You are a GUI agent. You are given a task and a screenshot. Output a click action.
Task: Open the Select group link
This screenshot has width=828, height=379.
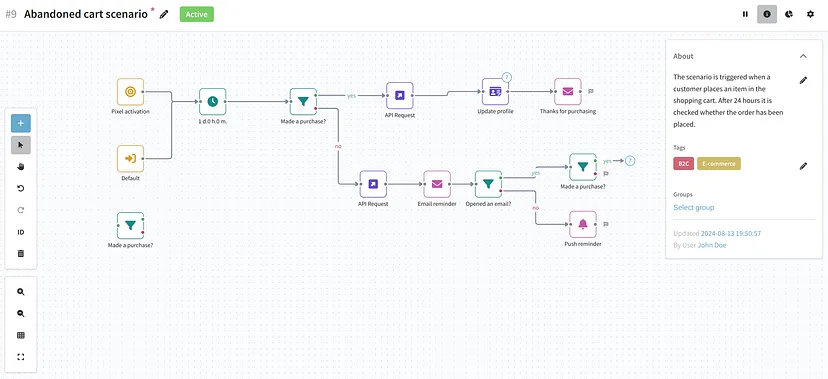click(693, 207)
